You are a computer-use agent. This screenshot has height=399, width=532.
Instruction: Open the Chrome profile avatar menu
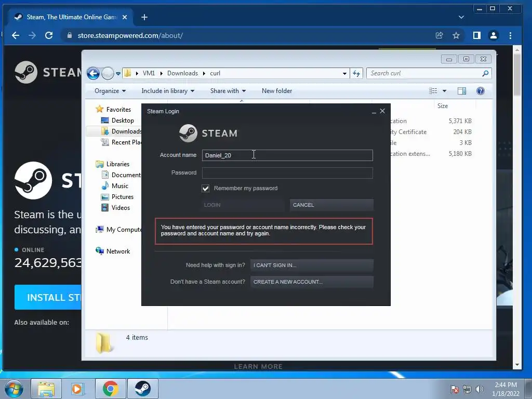pyautogui.click(x=494, y=35)
